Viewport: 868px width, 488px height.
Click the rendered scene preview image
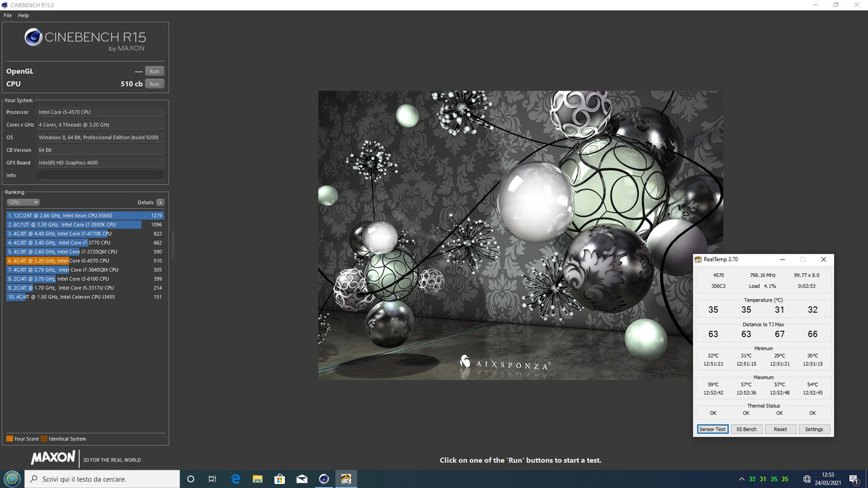tap(520, 235)
